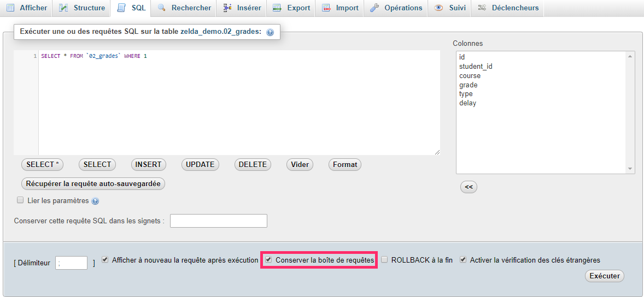Image resolution: width=644 pixels, height=297 pixels.
Task: Insert an UPDATE query template
Action: pos(200,164)
